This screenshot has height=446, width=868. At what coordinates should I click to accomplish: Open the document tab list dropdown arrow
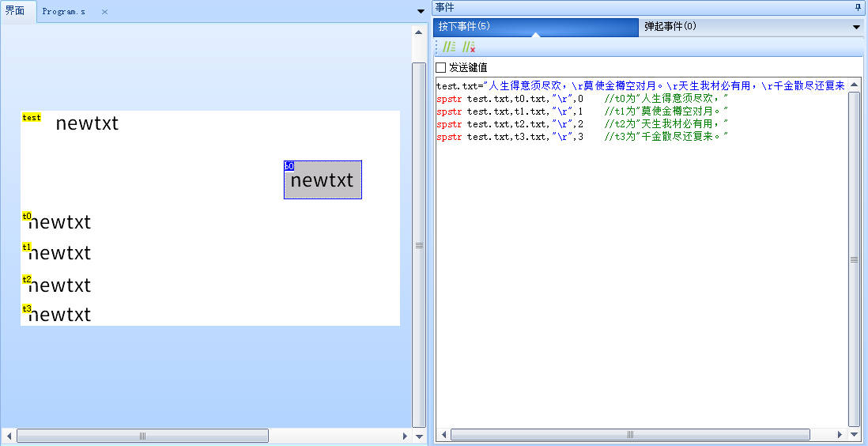tap(421, 11)
